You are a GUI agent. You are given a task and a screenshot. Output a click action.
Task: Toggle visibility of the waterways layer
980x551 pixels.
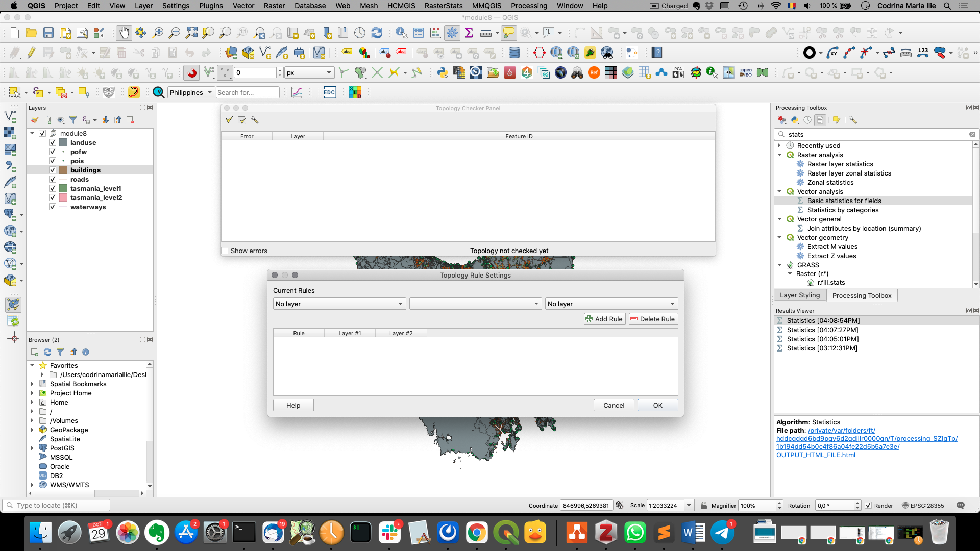(x=53, y=207)
